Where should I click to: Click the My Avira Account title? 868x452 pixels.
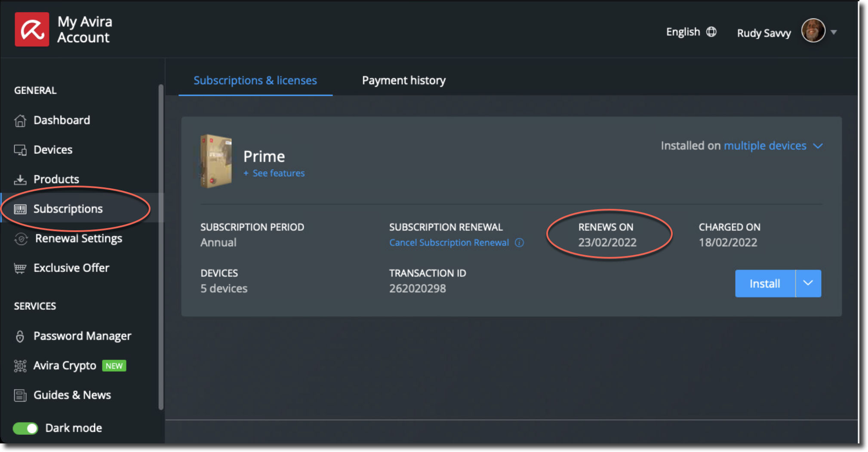tap(85, 29)
